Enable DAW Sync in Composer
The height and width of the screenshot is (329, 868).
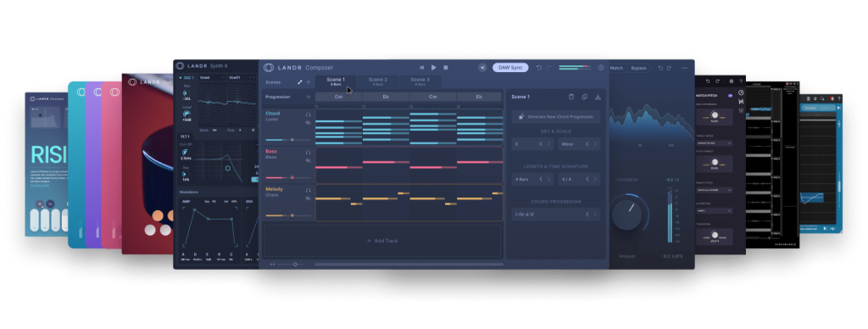point(510,68)
